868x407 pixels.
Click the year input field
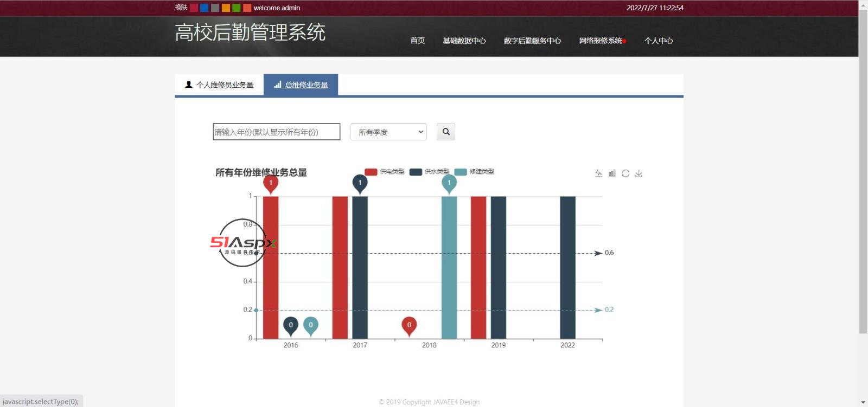click(276, 132)
